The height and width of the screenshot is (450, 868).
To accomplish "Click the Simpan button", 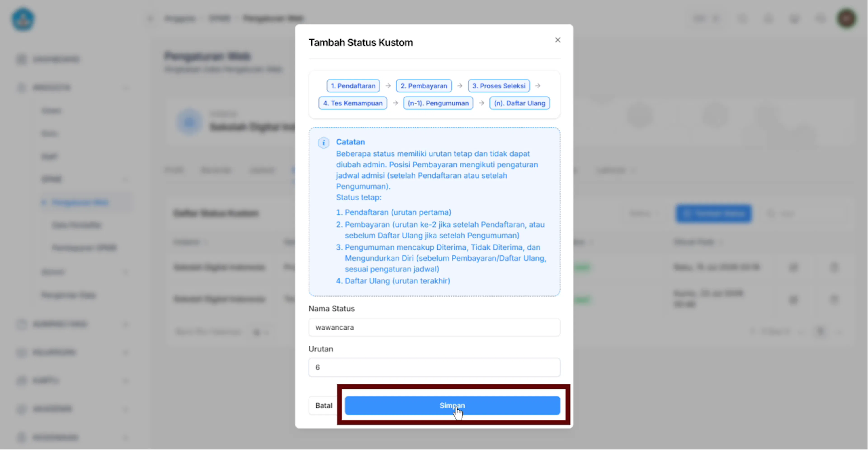I will [x=453, y=405].
